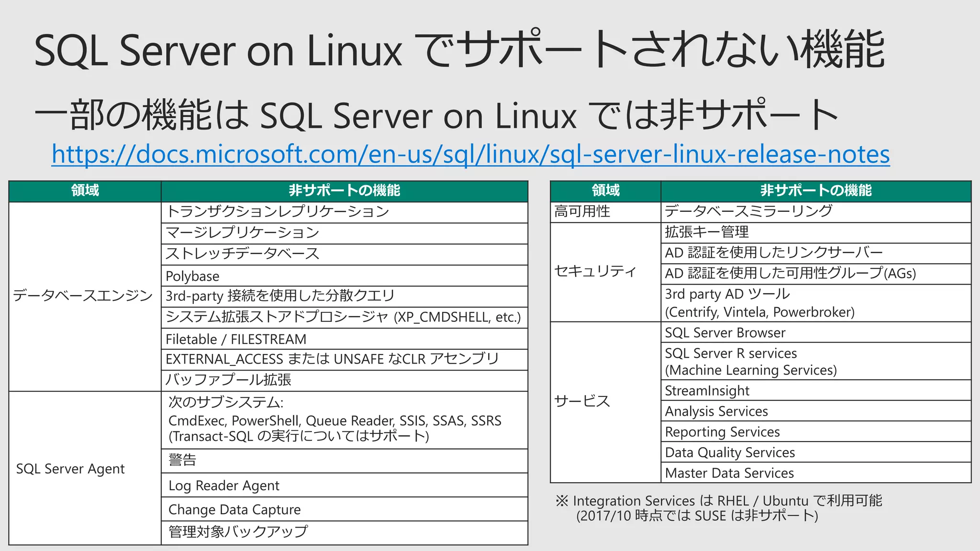Select the 'Master Data Services' row
This screenshot has height=551, width=980.
[816, 473]
